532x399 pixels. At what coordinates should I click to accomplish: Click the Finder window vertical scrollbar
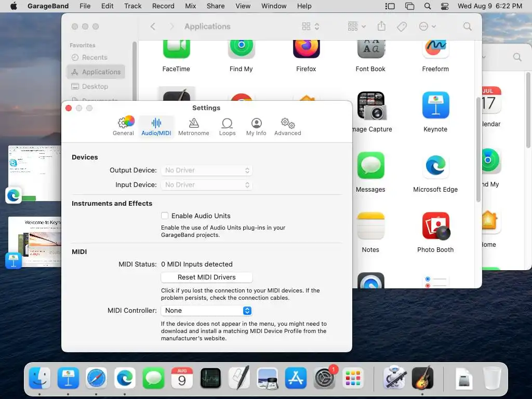coord(478,149)
